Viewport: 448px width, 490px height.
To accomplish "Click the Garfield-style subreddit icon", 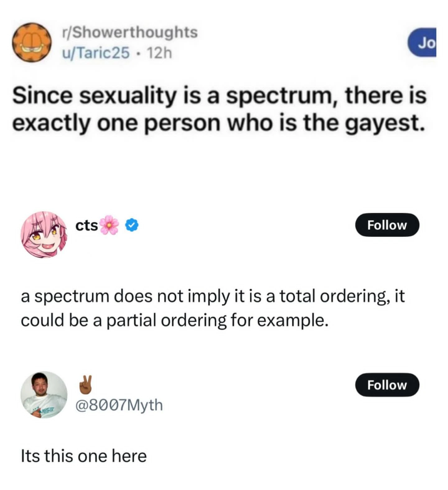I will tap(32, 42).
